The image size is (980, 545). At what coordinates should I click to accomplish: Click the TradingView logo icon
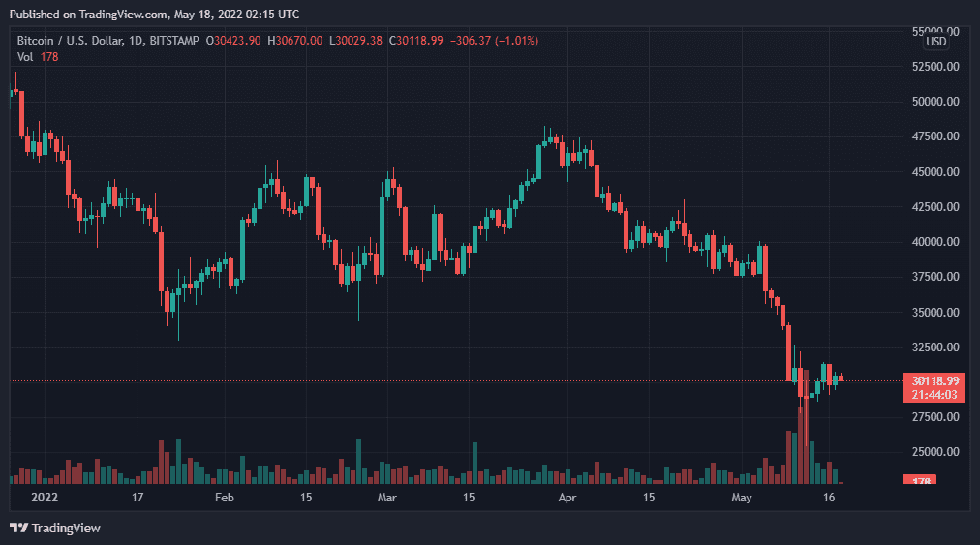click(18, 528)
